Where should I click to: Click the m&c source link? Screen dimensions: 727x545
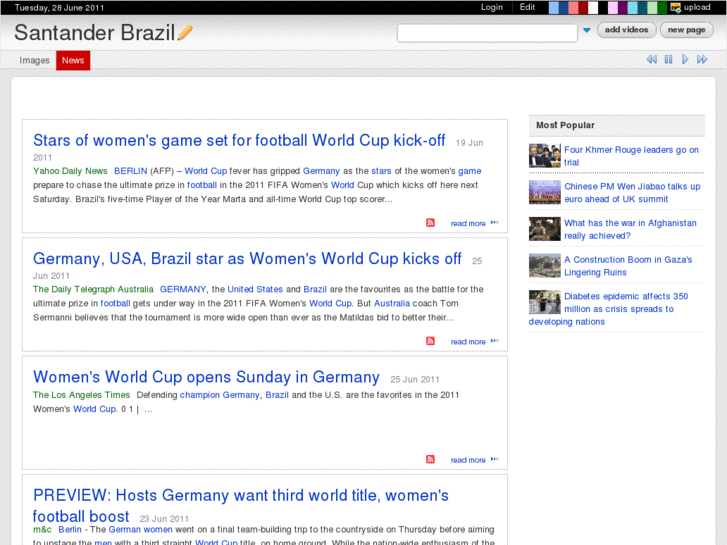point(42,529)
